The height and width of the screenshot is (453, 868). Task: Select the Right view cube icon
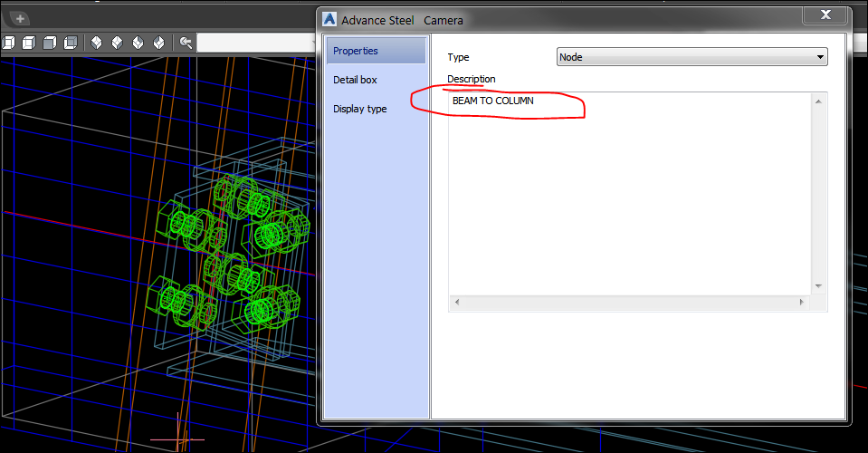pyautogui.click(x=29, y=43)
